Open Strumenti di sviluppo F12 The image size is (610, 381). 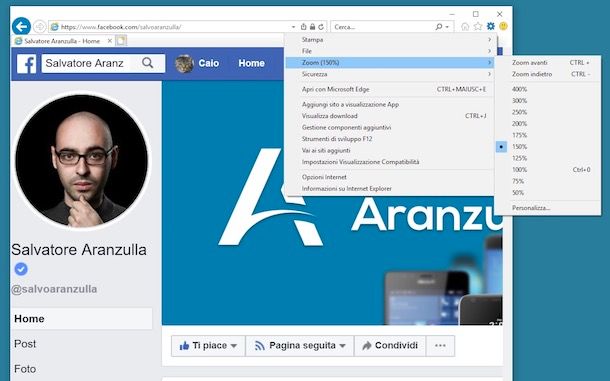pos(389,139)
